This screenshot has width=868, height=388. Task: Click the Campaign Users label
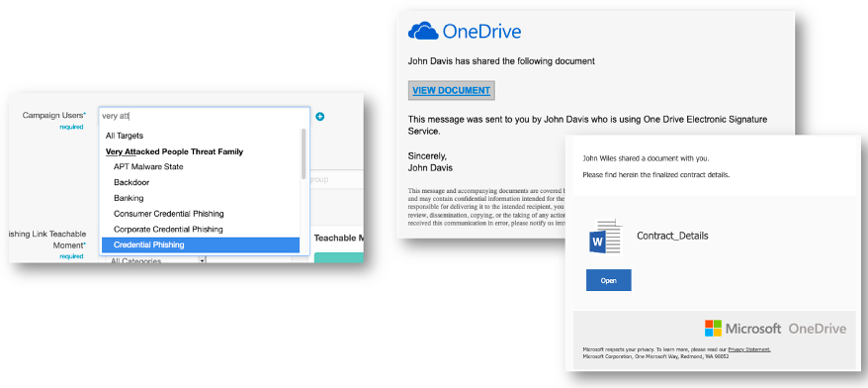(x=54, y=115)
